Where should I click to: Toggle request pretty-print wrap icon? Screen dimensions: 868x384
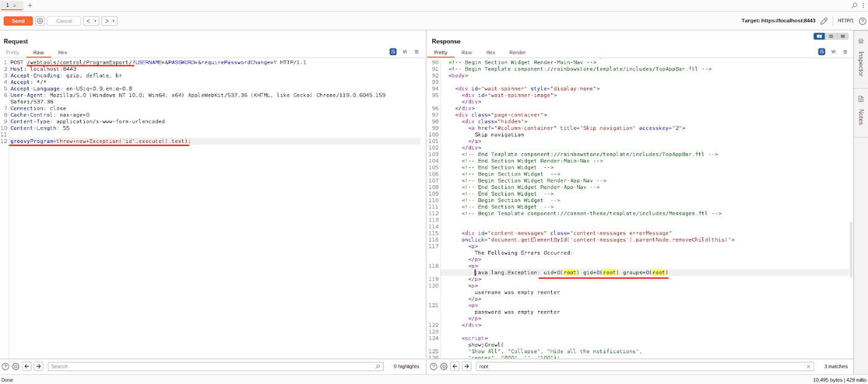tap(393, 52)
